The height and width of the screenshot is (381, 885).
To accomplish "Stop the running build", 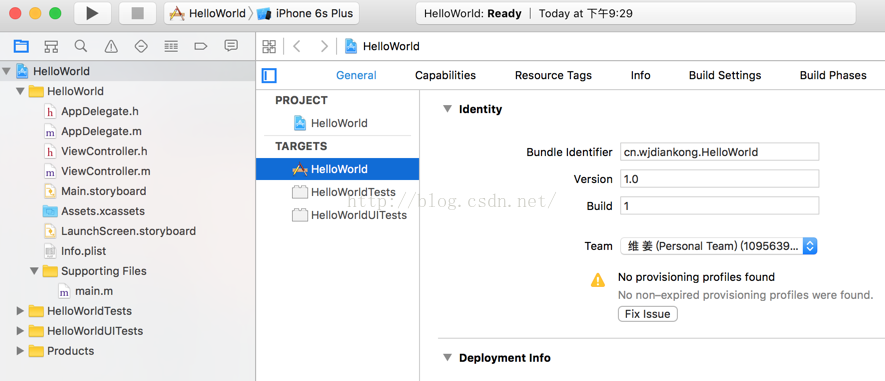I will 138,14.
